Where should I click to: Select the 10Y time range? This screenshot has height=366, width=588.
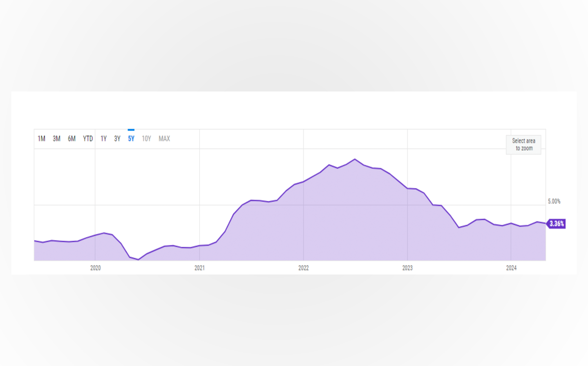(146, 139)
